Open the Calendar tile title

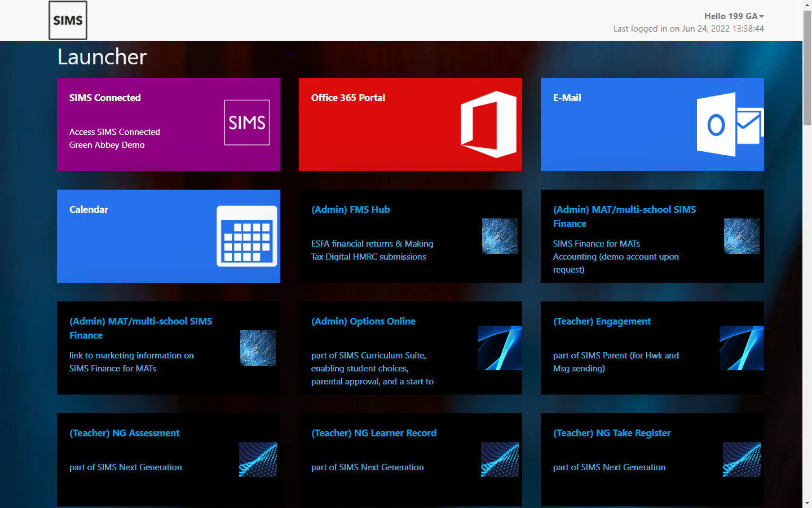point(89,209)
